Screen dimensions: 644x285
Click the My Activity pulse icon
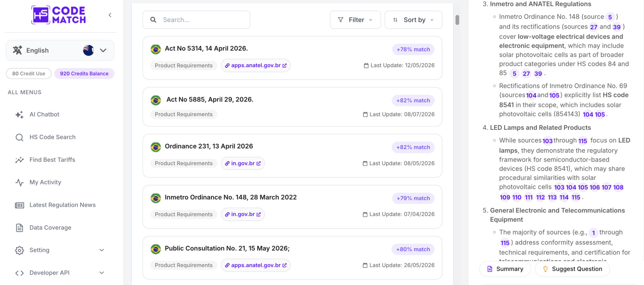[x=19, y=183]
